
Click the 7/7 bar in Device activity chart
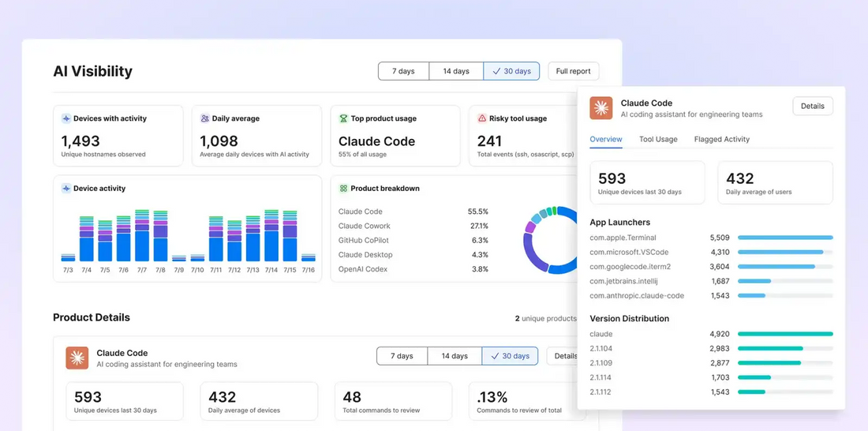pos(142,235)
